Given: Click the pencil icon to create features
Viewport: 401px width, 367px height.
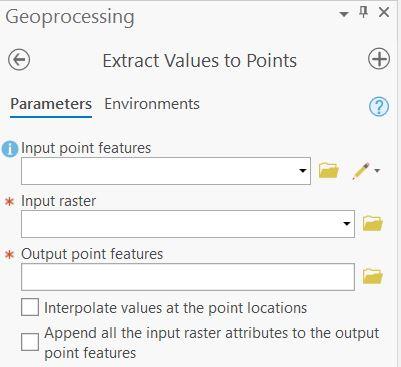Looking at the screenshot, I should (361, 171).
